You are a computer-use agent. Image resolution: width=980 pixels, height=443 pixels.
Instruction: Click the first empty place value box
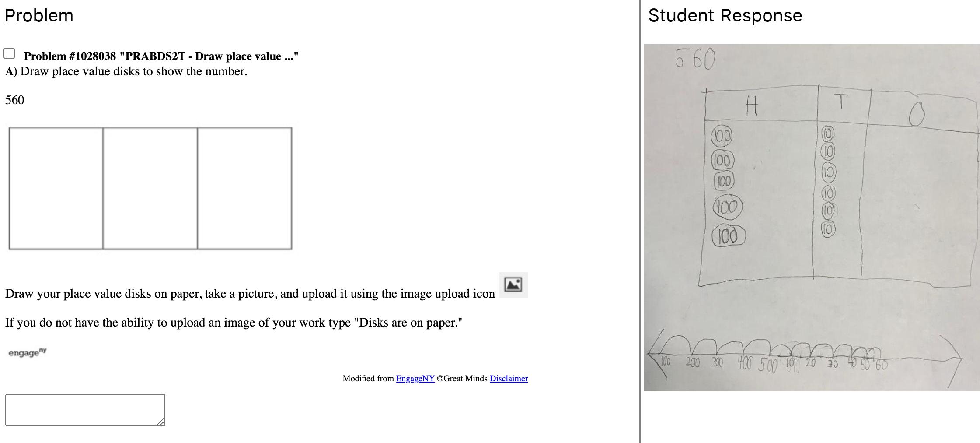pyautogui.click(x=56, y=188)
